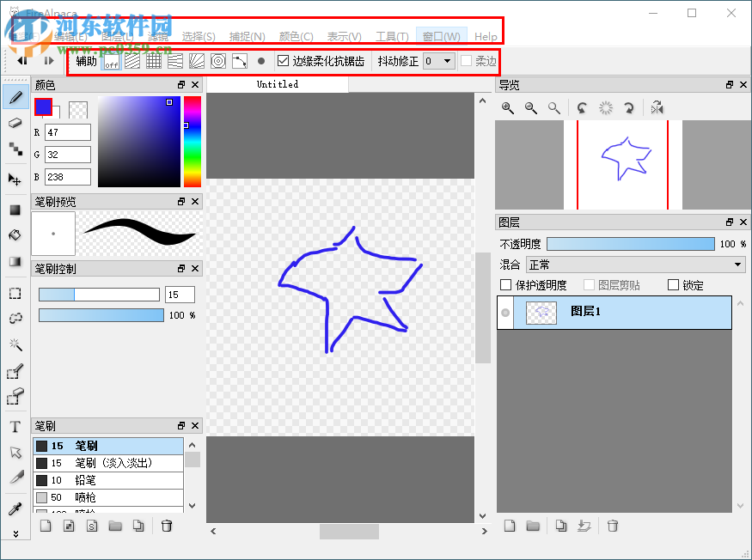This screenshot has width=752, height=560.
Task: Click the Untitled canvas tab
Action: coord(277,84)
